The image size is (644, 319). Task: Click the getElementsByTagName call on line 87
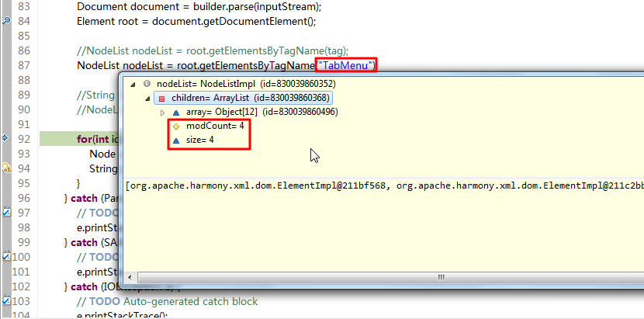point(258,65)
